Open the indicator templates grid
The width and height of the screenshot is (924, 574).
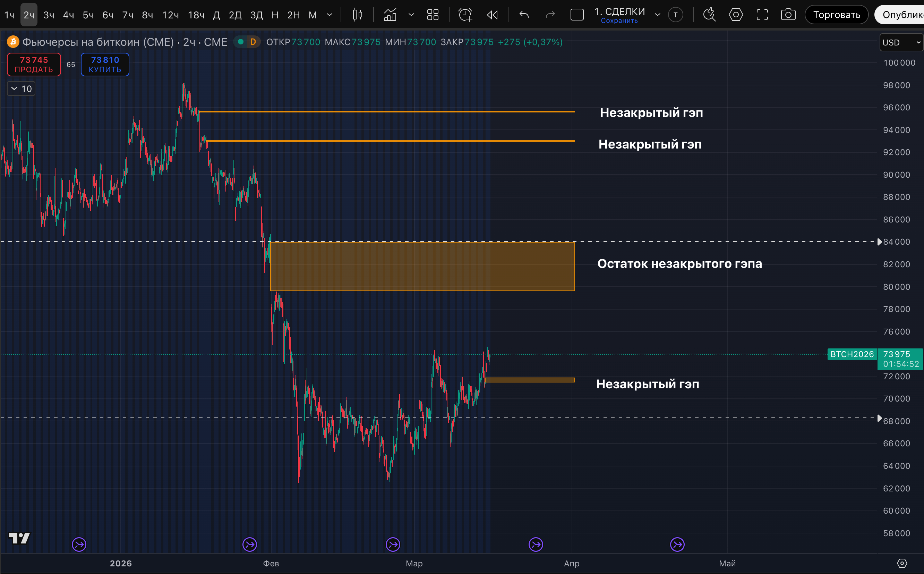point(433,15)
